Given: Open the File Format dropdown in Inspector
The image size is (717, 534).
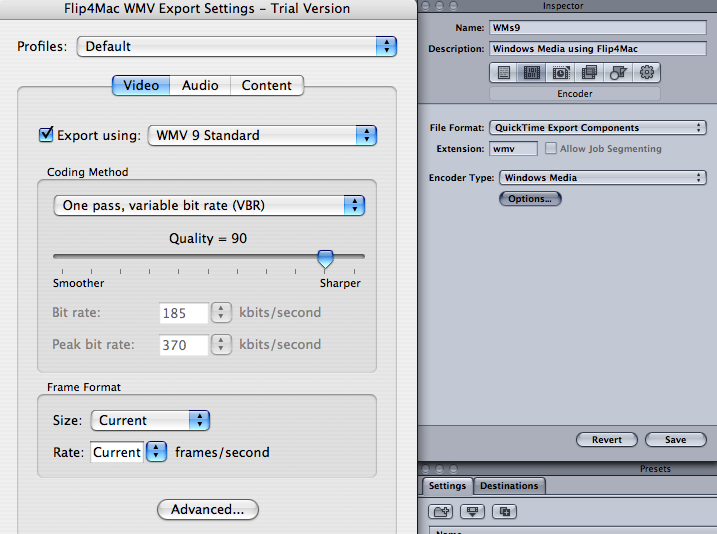Looking at the screenshot, I should tap(598, 128).
